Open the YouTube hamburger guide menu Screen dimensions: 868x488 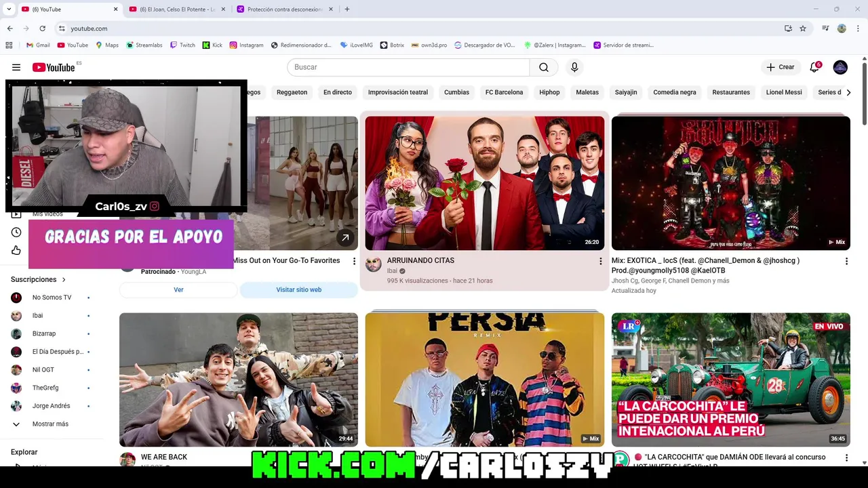coord(16,67)
